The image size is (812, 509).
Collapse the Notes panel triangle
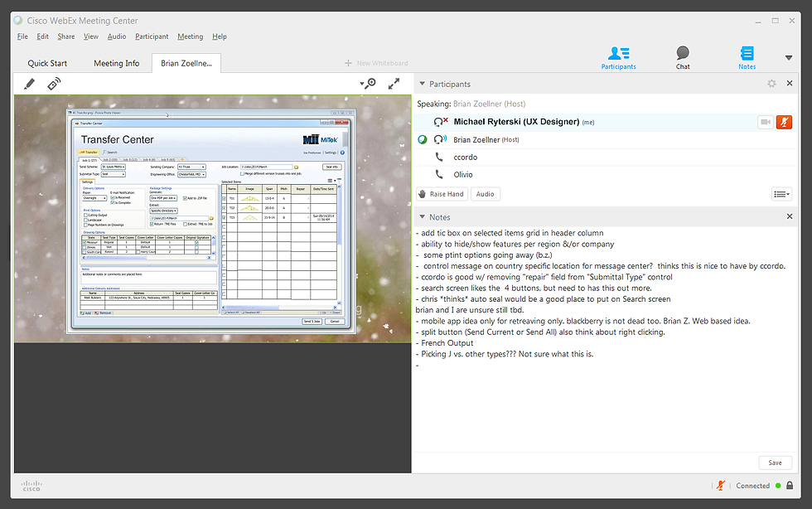coord(422,216)
